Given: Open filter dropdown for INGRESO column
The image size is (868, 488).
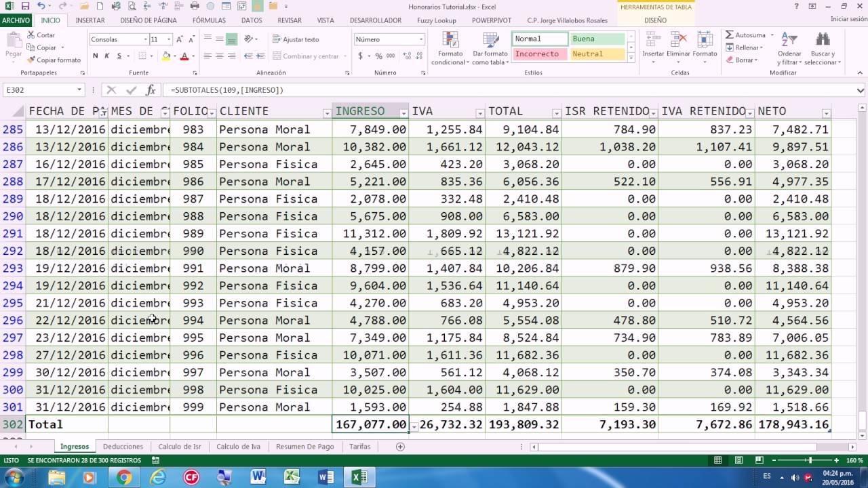Looking at the screenshot, I should (x=404, y=113).
